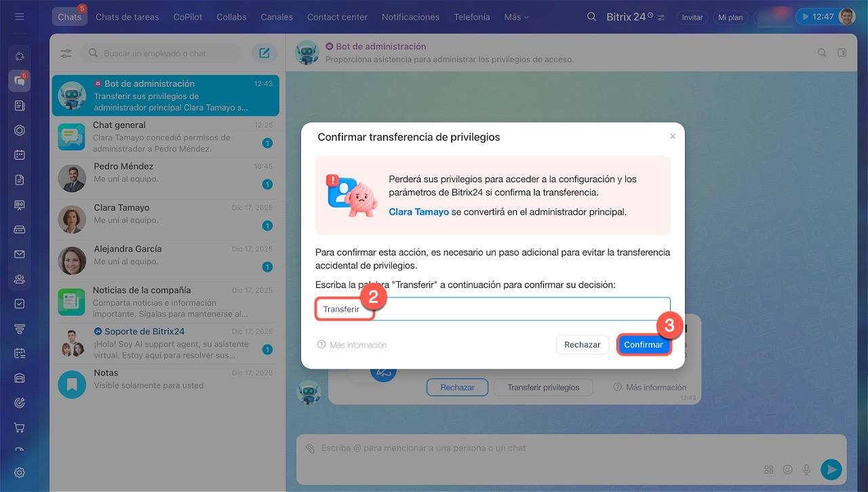This screenshot has height=492, width=868.
Task: Open the chat list filter settings icon
Action: [x=66, y=54]
